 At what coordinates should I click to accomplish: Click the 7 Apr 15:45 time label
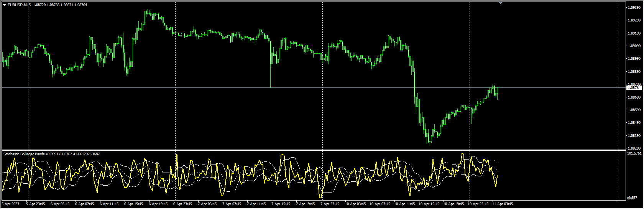click(x=281, y=204)
